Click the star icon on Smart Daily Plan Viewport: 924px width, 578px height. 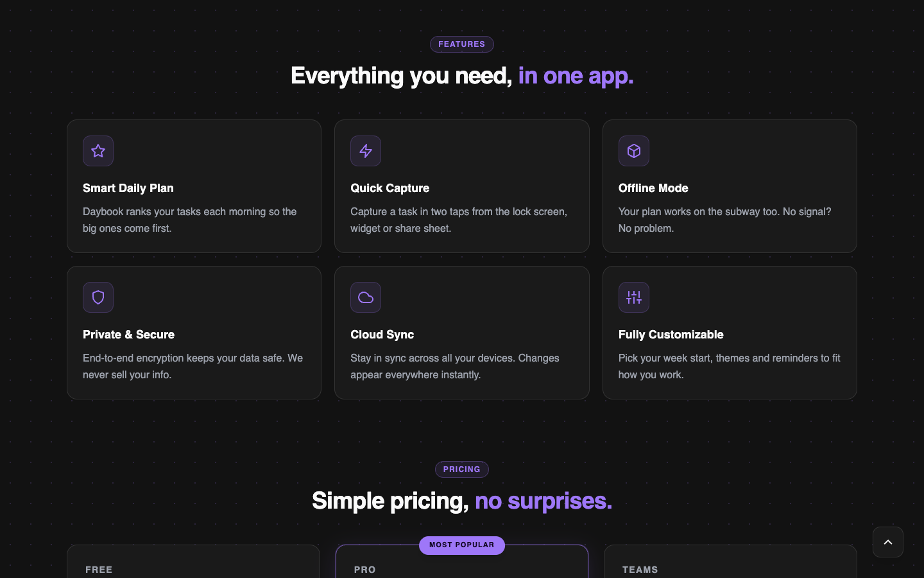[x=98, y=151]
